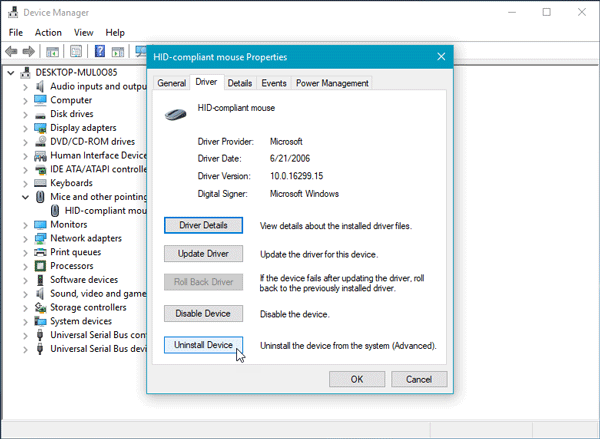Click the Driver Date value 6/21/2006

coord(290,158)
